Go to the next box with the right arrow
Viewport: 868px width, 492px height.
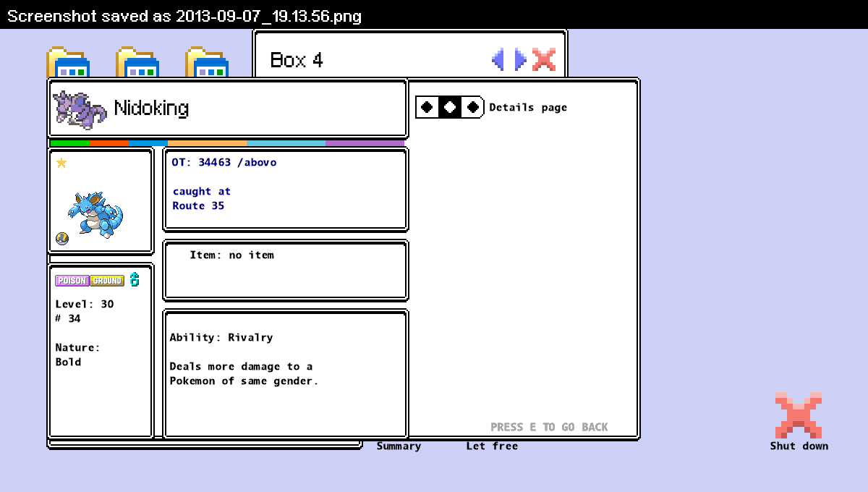(x=521, y=59)
